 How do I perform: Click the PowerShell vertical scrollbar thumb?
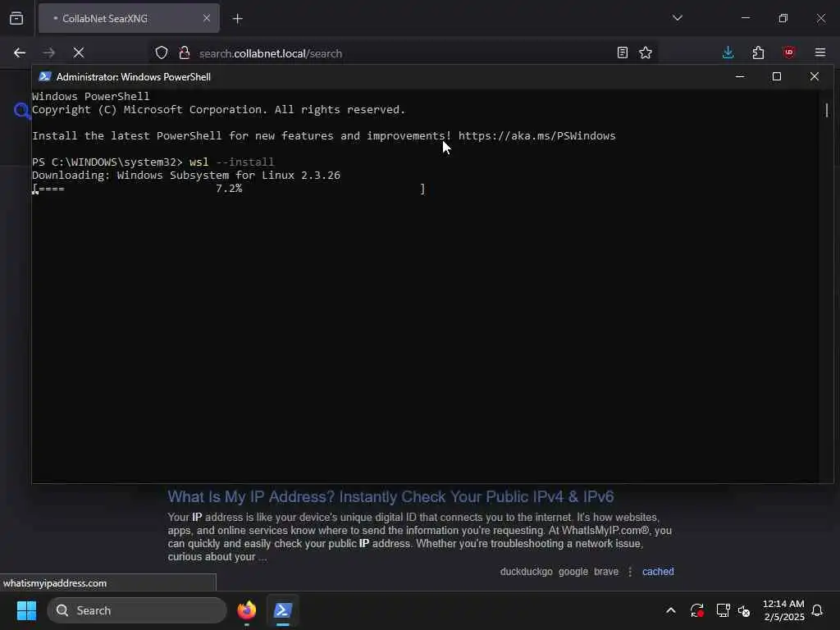tap(827, 111)
